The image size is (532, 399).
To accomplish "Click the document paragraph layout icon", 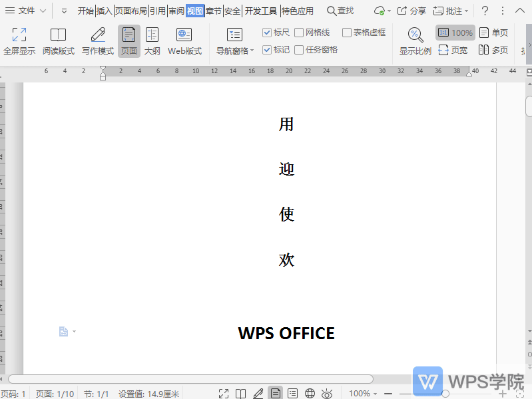I will click(x=63, y=331).
